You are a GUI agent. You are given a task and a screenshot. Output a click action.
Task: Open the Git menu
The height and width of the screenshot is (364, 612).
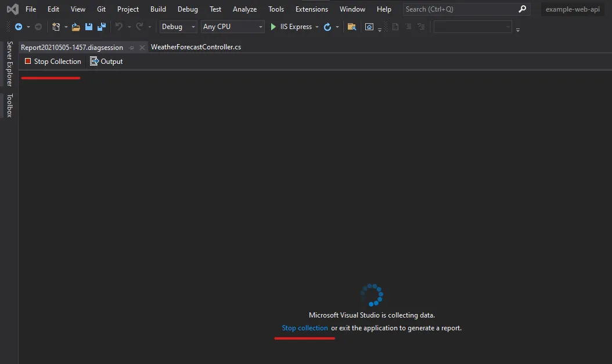102,9
